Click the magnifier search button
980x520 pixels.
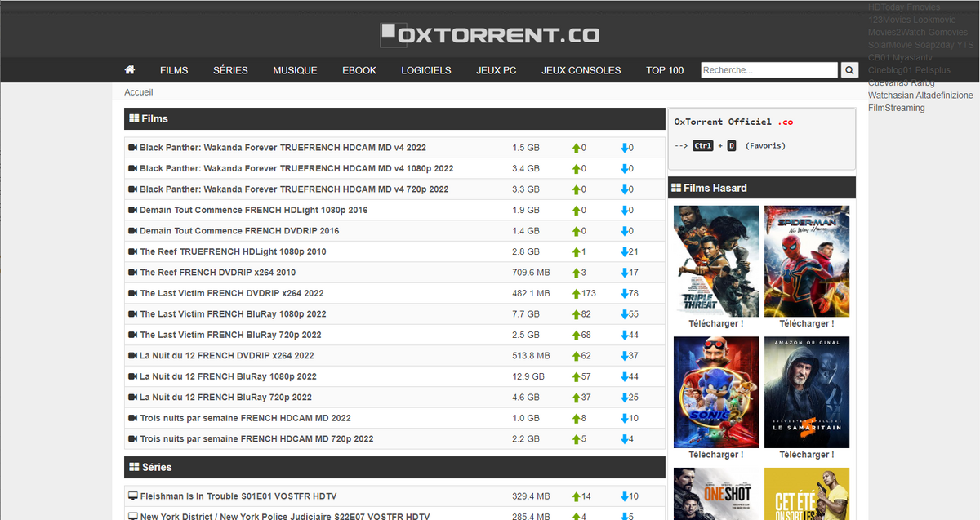(849, 70)
